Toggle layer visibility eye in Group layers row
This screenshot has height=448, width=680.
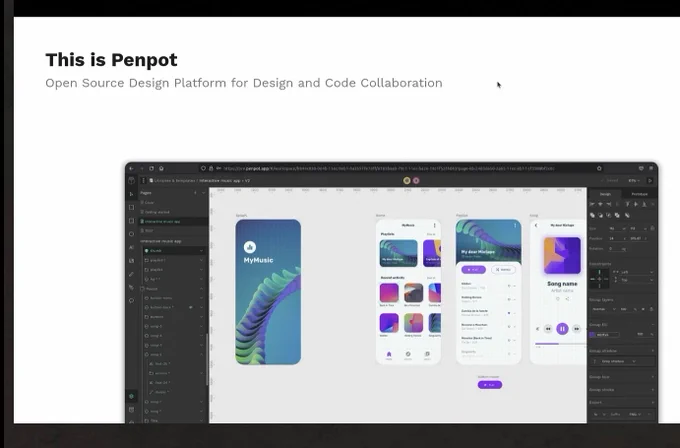pos(643,309)
